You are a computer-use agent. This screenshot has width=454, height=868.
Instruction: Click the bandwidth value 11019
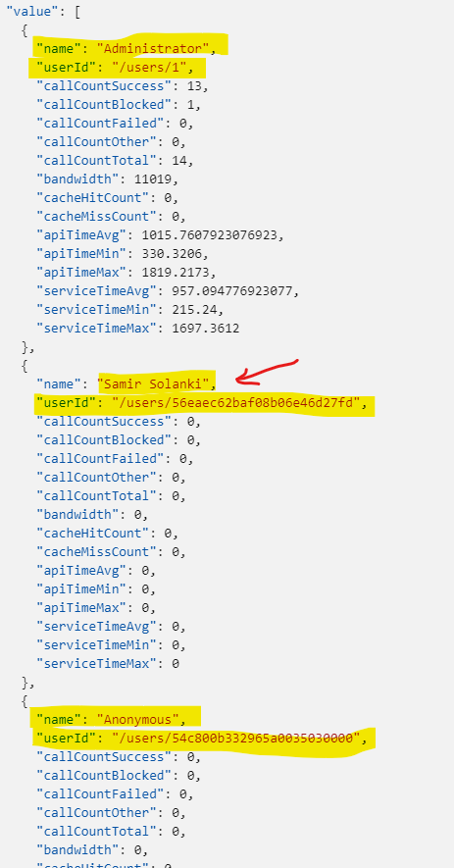153,179
